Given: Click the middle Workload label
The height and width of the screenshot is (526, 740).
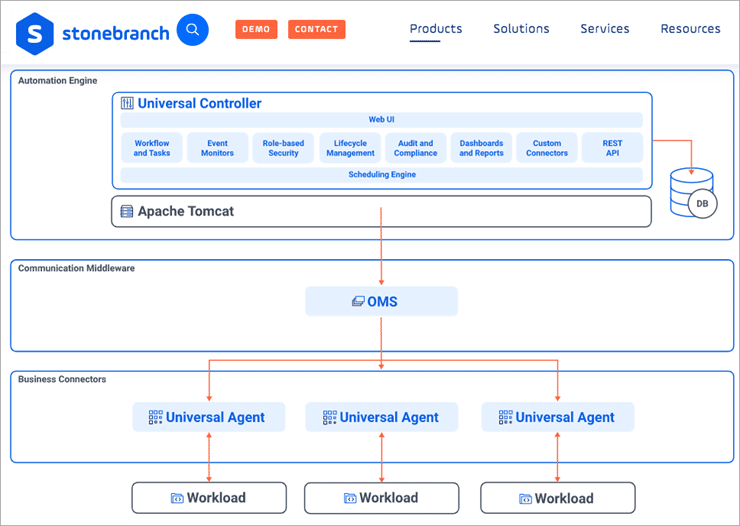Looking at the screenshot, I should (389, 498).
